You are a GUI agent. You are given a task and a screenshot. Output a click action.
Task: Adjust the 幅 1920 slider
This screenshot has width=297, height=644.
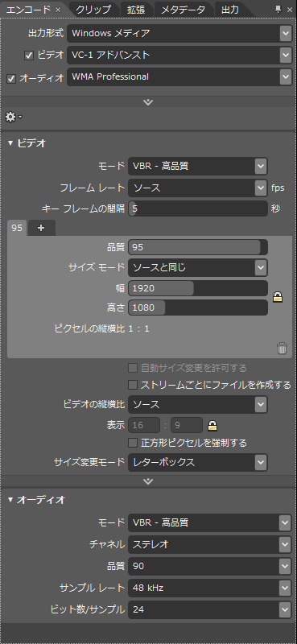[x=198, y=288]
